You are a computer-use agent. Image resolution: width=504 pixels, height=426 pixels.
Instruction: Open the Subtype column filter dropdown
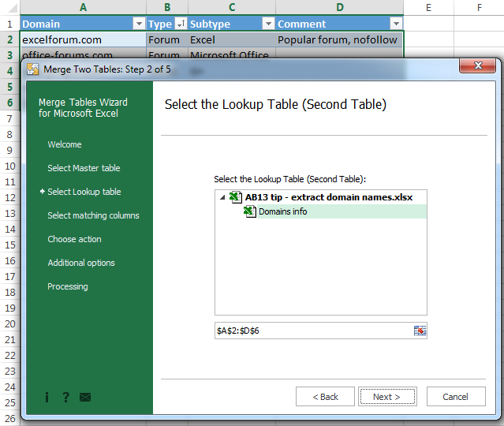tap(267, 24)
